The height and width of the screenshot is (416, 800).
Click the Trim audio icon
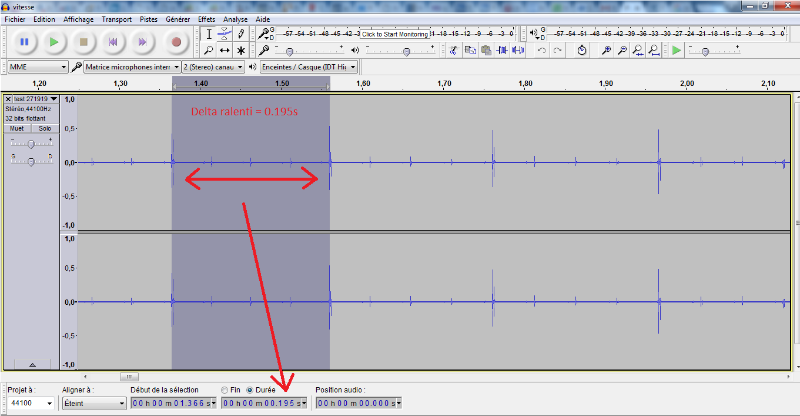coord(502,50)
